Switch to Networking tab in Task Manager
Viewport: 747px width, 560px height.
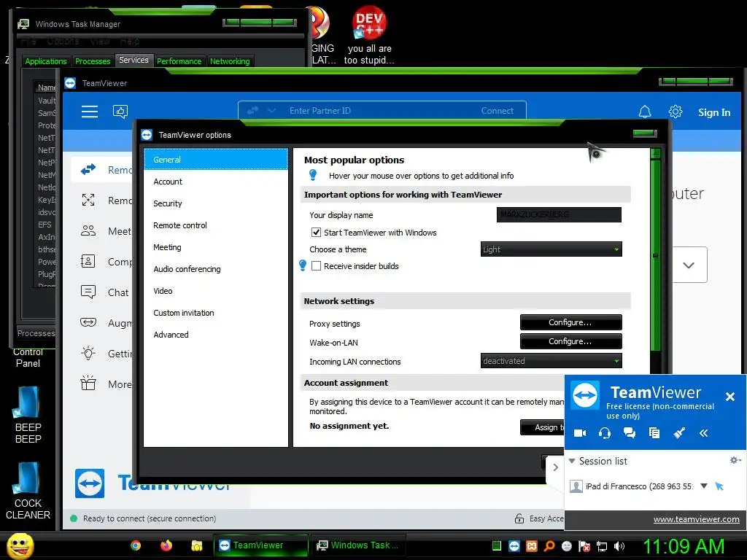(x=230, y=61)
